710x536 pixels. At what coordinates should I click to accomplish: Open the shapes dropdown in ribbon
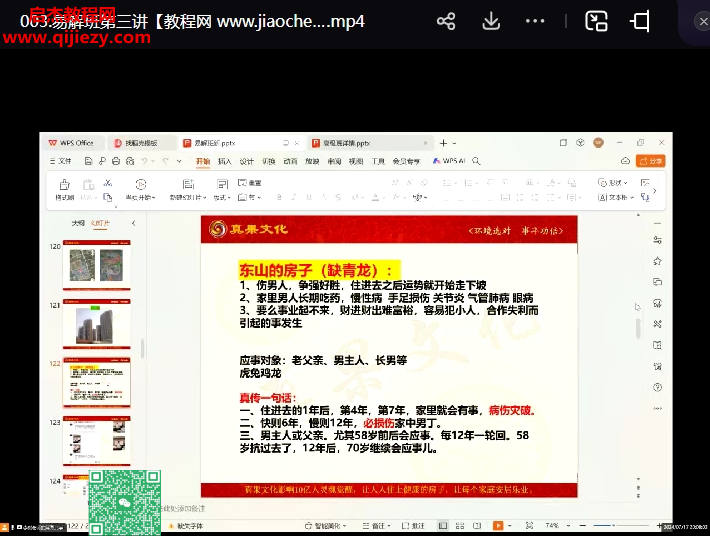pos(613,183)
